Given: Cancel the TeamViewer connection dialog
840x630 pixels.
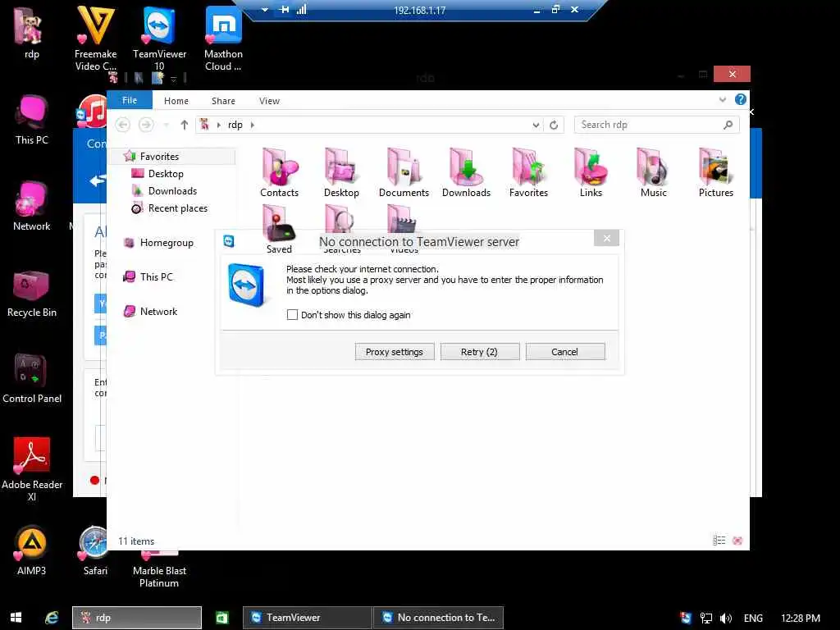Looking at the screenshot, I should (x=564, y=352).
